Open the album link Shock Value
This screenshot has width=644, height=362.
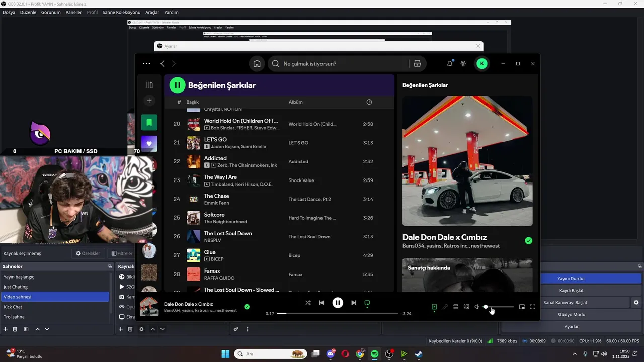[301, 180]
